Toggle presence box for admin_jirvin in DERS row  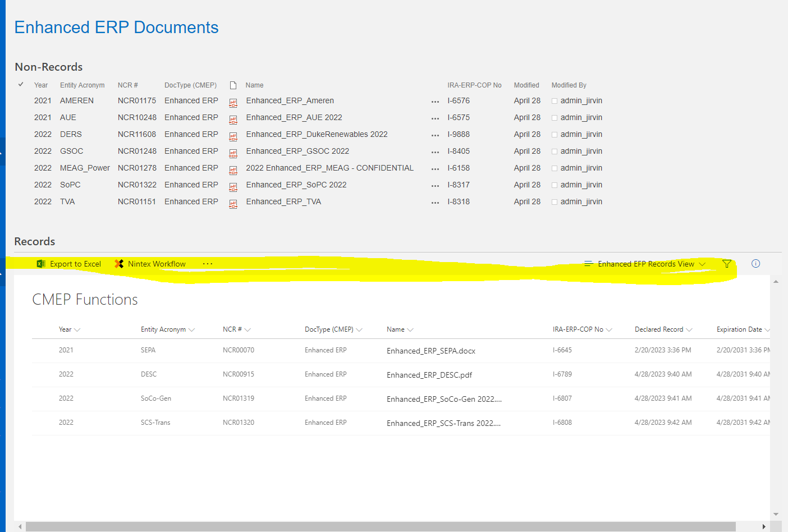click(555, 135)
